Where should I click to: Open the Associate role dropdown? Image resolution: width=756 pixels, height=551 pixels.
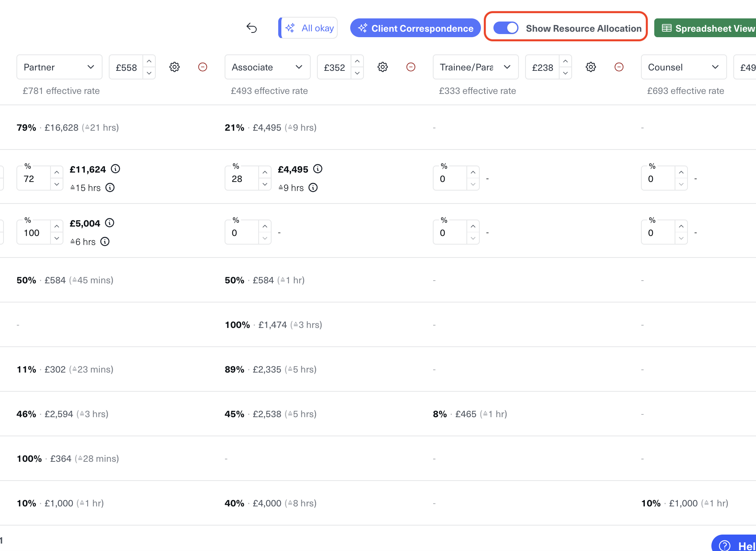(268, 67)
